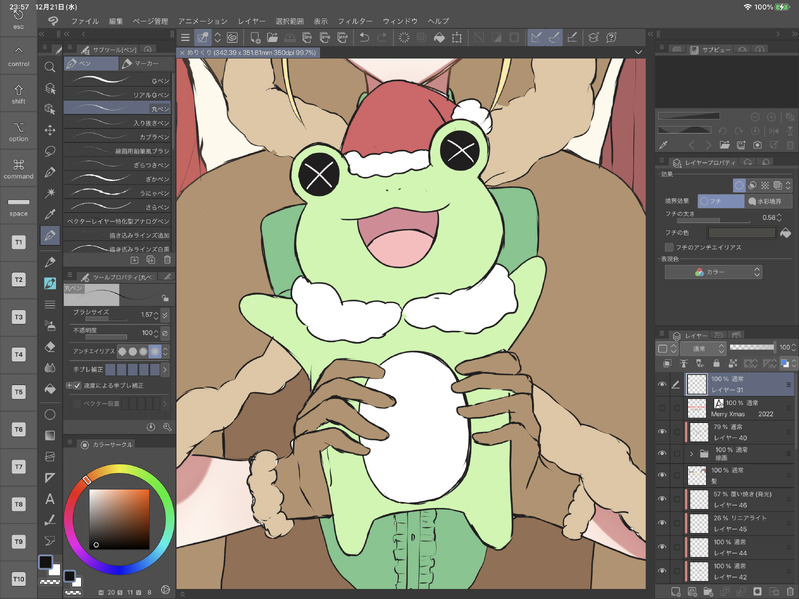Image resolution: width=799 pixels, height=599 pixels.
Task: Click the color square in the color circle
Action: (x=119, y=519)
